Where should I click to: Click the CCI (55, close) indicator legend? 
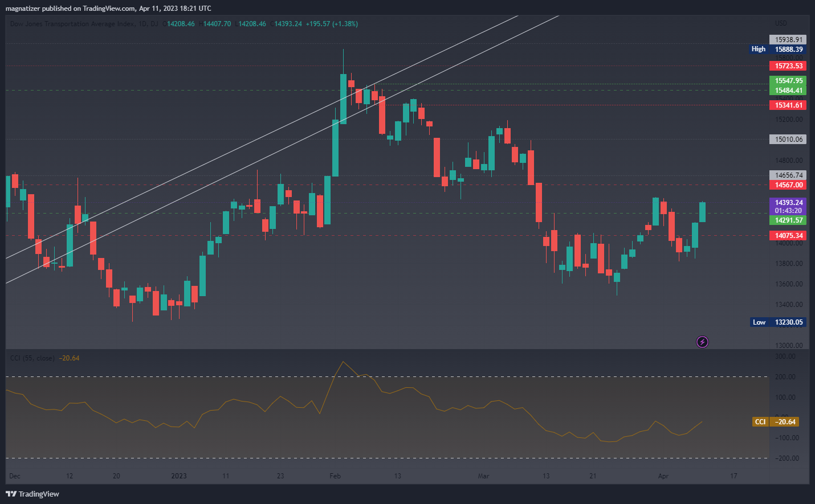click(32, 358)
